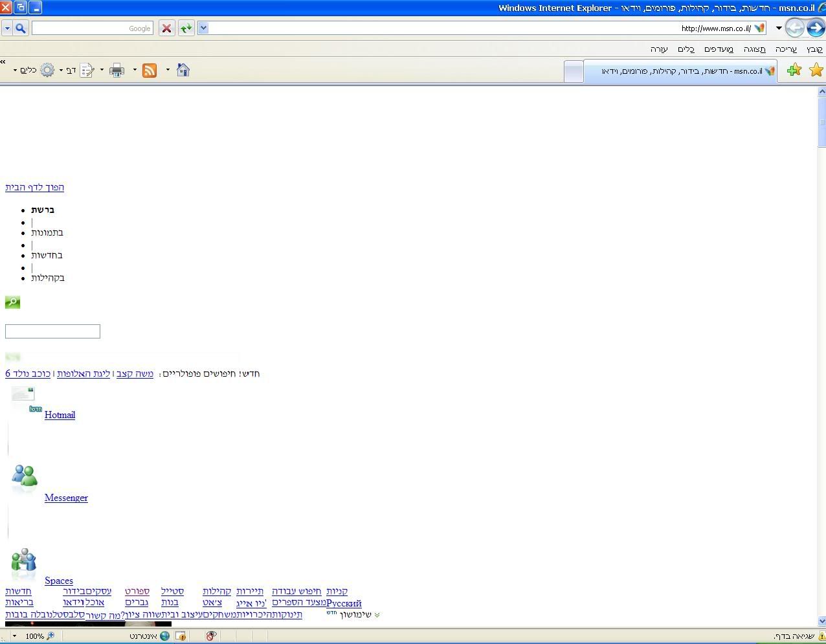Click the MSN page search text field
Image resolution: width=826 pixels, height=644 pixels.
pyautogui.click(x=52, y=331)
